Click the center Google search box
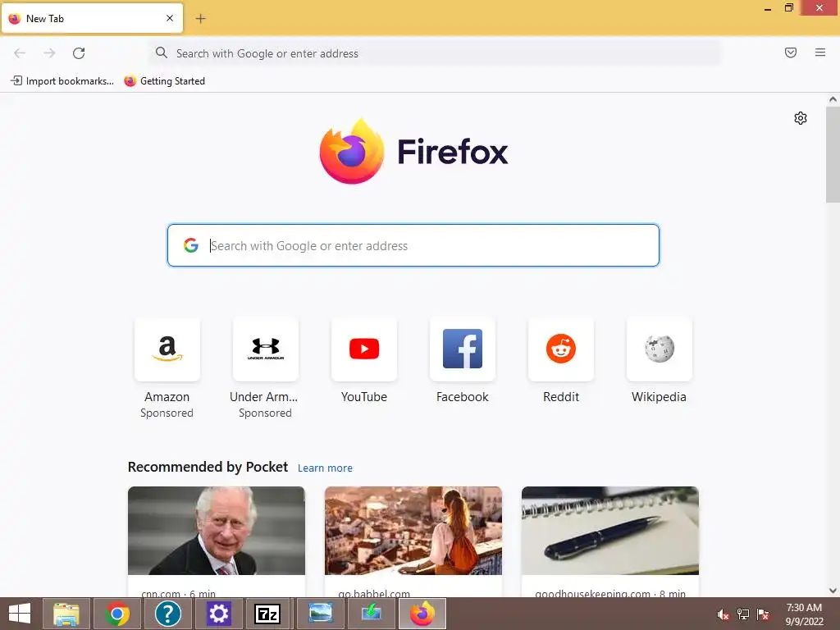This screenshot has width=840, height=630. [x=413, y=245]
